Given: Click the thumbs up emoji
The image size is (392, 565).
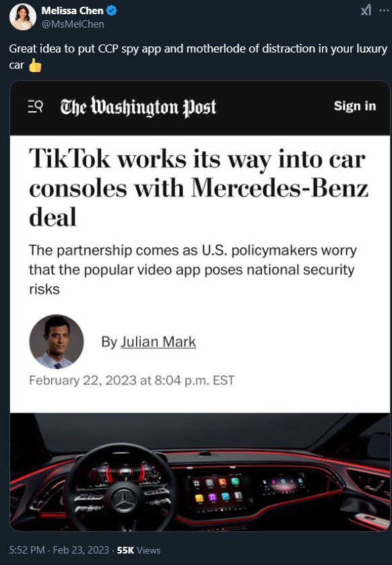Looking at the screenshot, I should coord(35,65).
